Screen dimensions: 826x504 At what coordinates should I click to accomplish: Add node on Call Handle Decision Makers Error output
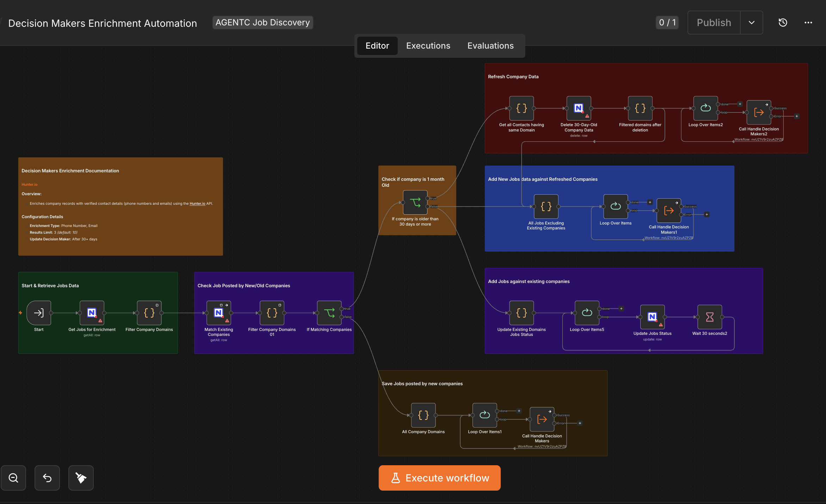click(580, 423)
